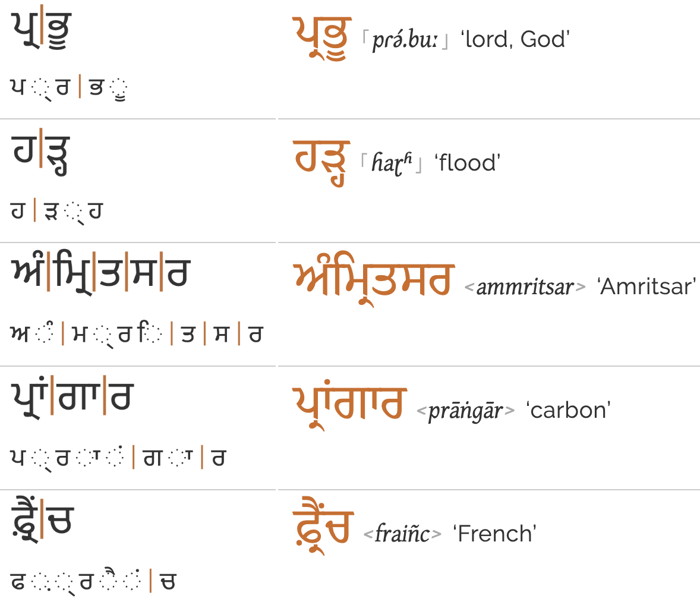Select the IPA transcription prə́.buː
The height and width of the screenshot is (611, 700).
pyautogui.click(x=405, y=40)
